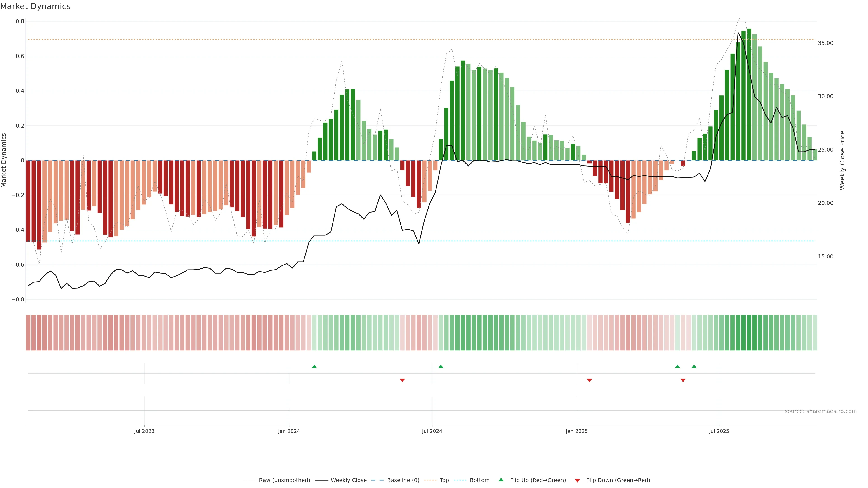Viewport: 868px width, 488px height.
Task: Click the first green Flip Up triangle marker
Action: pyautogui.click(x=314, y=366)
